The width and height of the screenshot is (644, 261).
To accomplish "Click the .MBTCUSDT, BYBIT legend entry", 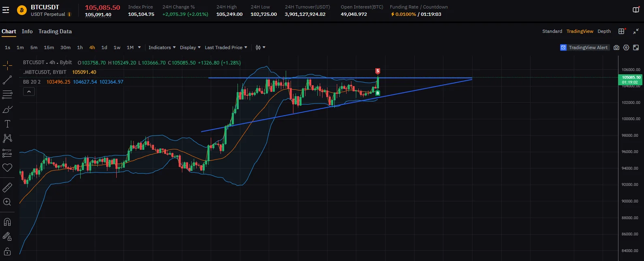I will click(x=45, y=72).
